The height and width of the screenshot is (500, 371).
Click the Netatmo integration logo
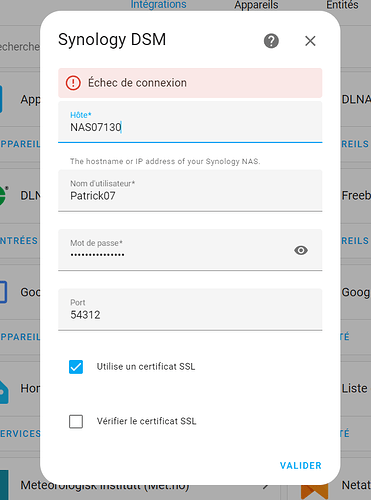click(314, 491)
